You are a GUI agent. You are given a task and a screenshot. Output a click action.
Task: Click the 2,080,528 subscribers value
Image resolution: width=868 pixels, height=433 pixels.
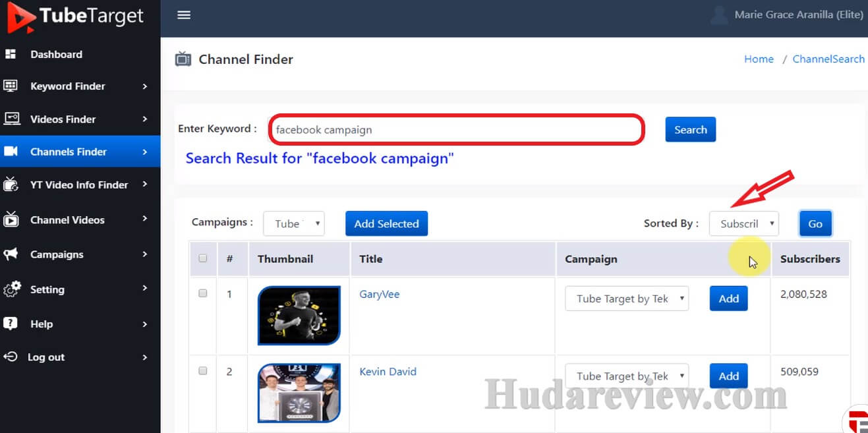pyautogui.click(x=803, y=294)
